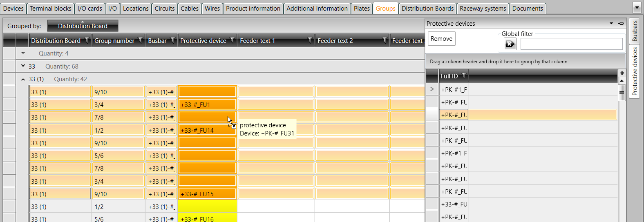The width and height of the screenshot is (644, 222).
Task: Click the Busbar column filter icon
Action: pos(172,40)
